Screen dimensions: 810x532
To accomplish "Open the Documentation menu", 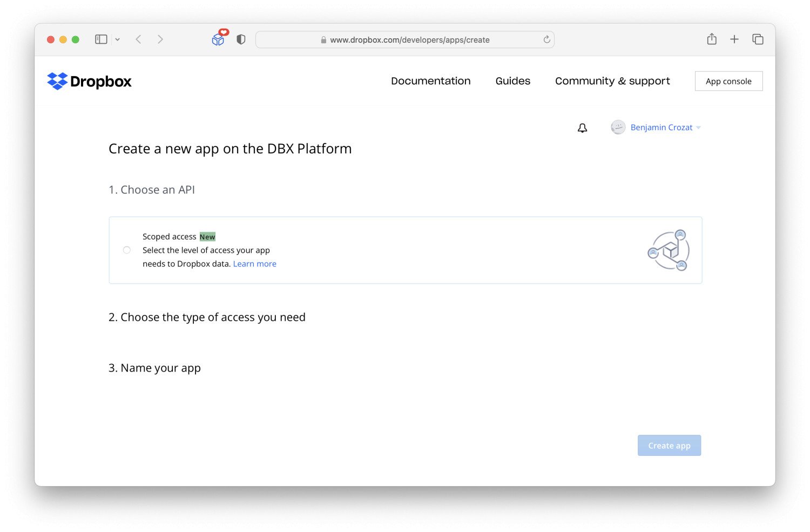I will (x=431, y=81).
